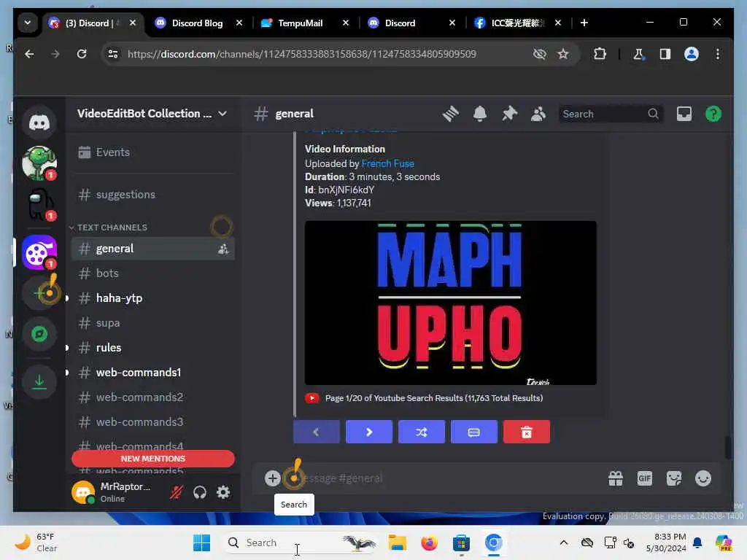Open File Explorer from taskbar
This screenshot has height=560, width=747.
[397, 542]
